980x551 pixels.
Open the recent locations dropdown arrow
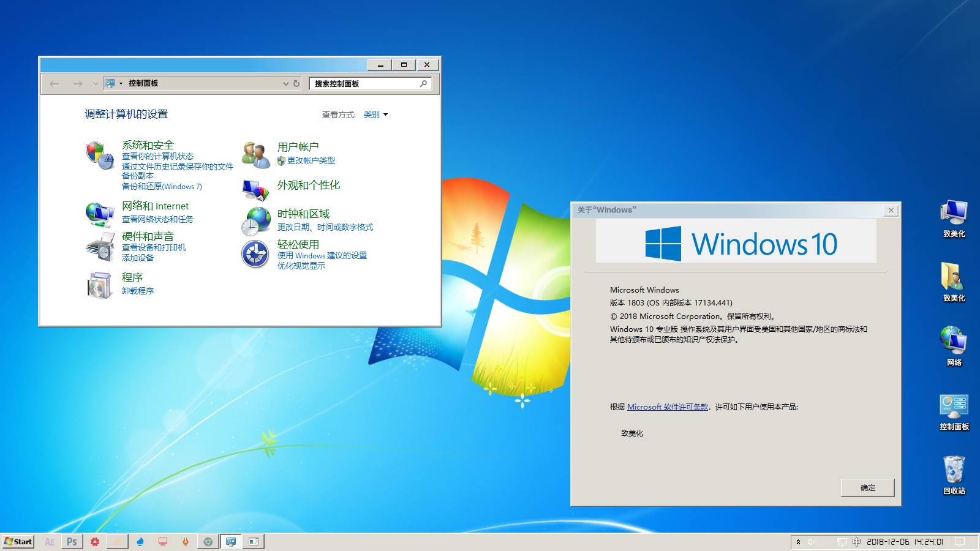(96, 83)
